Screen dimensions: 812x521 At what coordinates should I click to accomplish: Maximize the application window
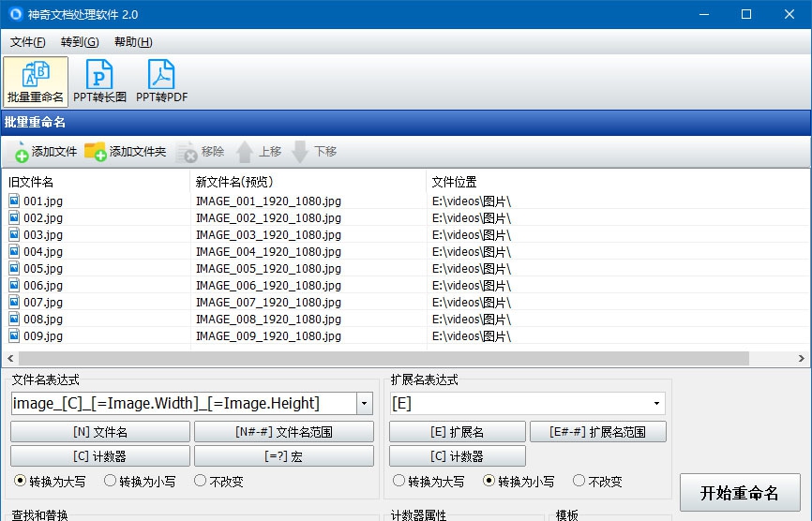[x=746, y=14]
